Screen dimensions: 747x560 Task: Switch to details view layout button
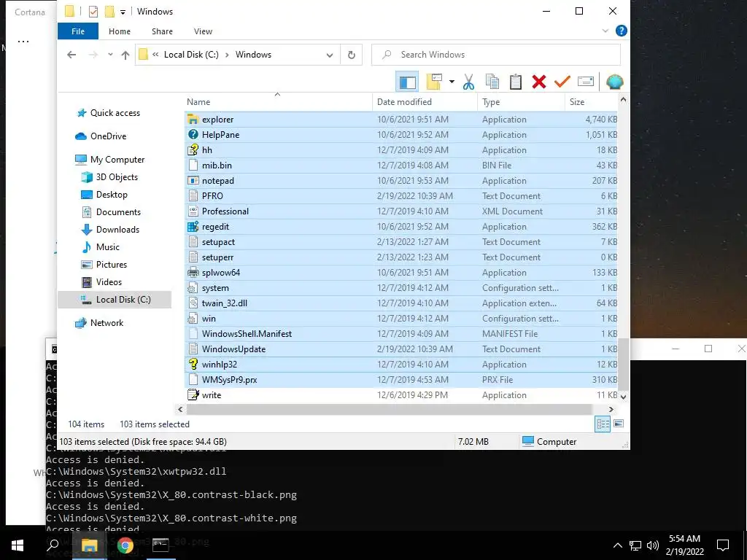[x=603, y=424]
